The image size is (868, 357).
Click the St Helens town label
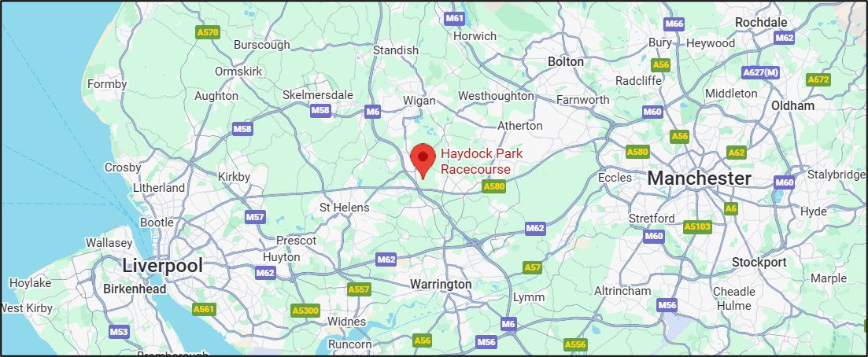(345, 208)
